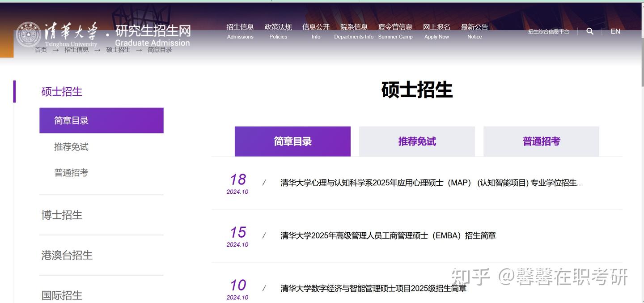Open the search magnifier icon

click(590, 31)
